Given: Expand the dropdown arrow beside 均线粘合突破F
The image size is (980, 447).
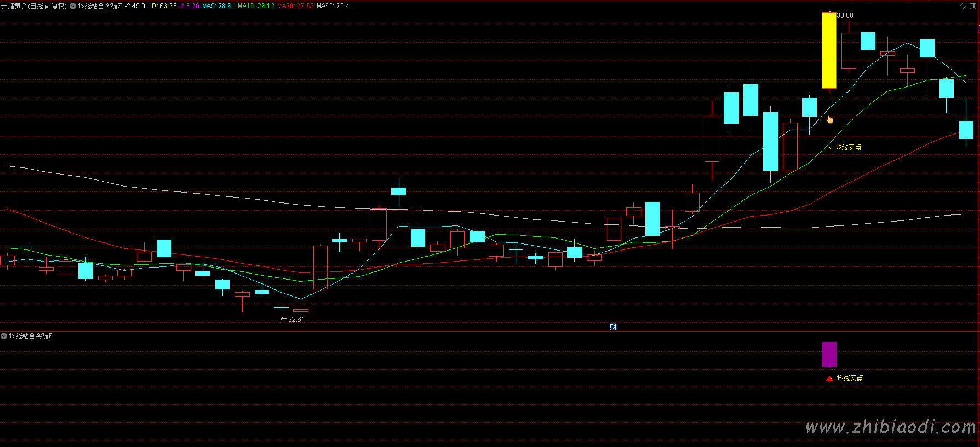Looking at the screenshot, I should pyautogui.click(x=4, y=336).
